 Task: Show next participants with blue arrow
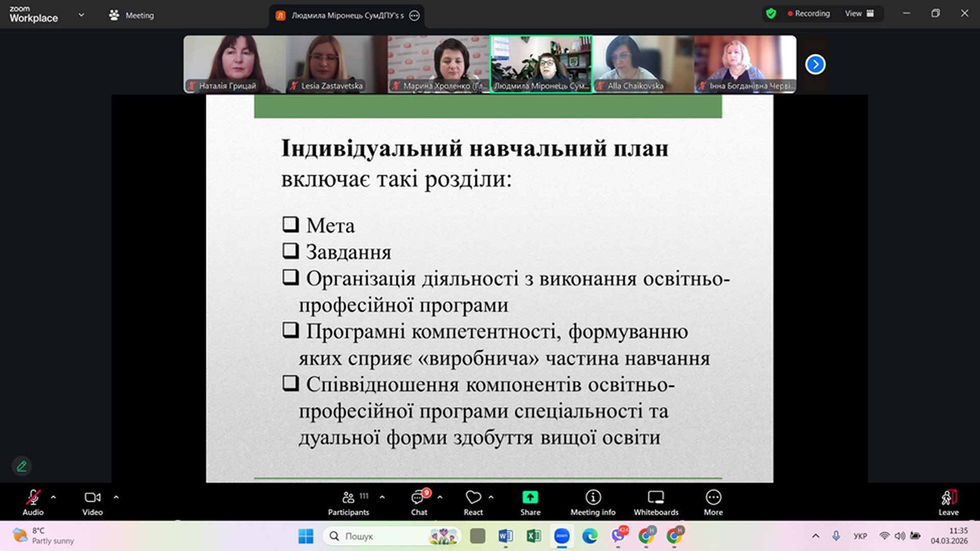815,64
